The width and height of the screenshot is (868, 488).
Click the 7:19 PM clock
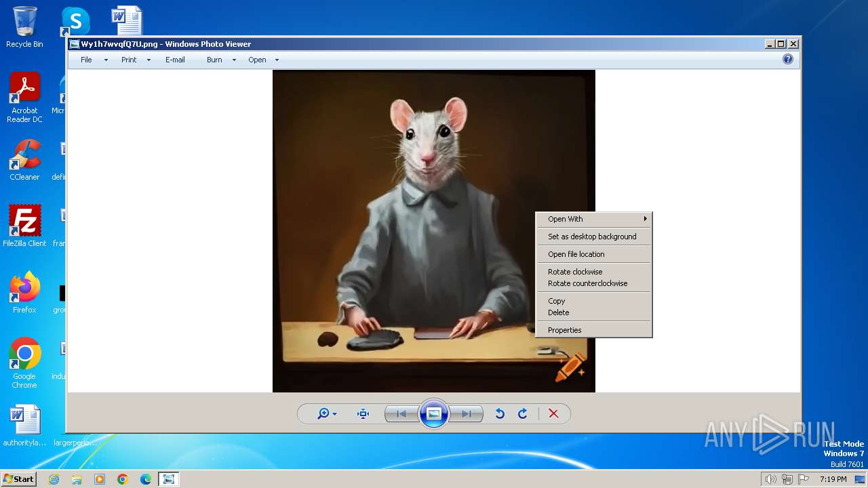pyautogui.click(x=833, y=479)
